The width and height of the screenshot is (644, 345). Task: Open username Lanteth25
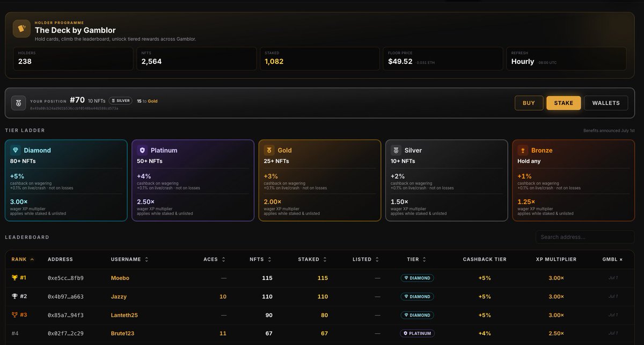pyautogui.click(x=124, y=315)
